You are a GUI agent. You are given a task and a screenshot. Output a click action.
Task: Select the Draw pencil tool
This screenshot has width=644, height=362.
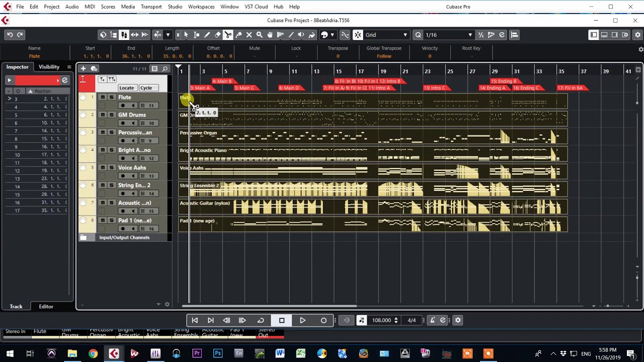207,35
